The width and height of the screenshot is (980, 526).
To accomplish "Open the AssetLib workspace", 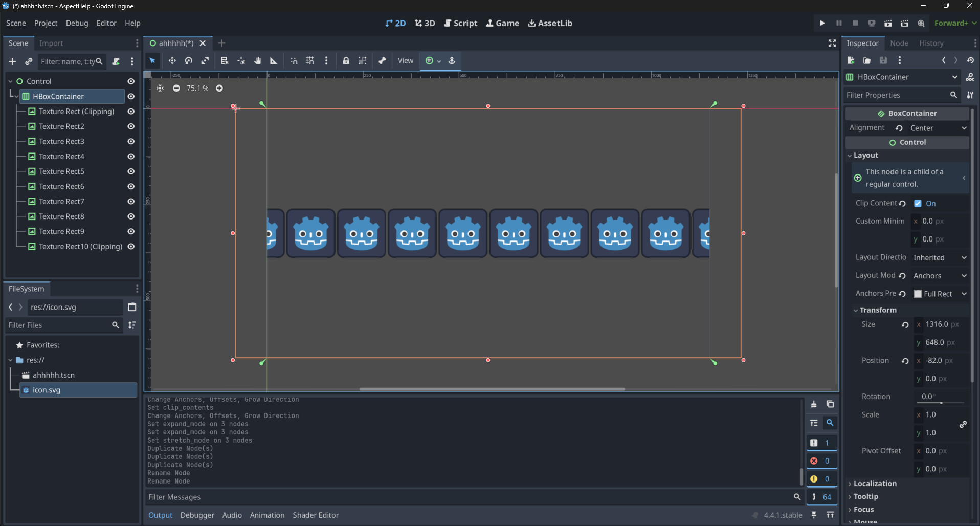I will pyautogui.click(x=550, y=23).
